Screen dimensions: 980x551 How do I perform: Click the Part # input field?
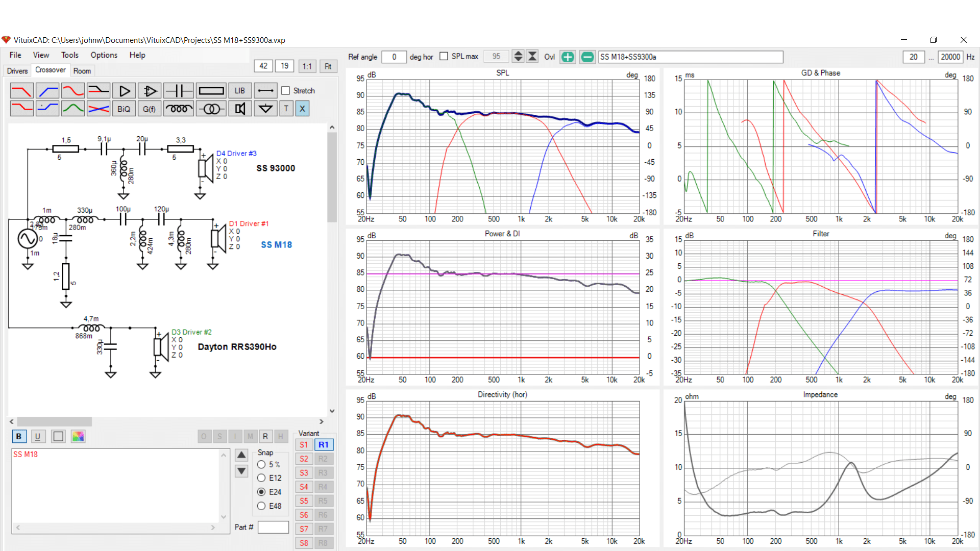(273, 528)
